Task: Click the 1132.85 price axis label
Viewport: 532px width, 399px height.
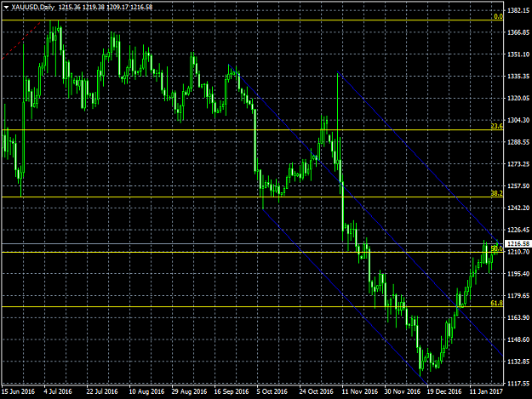Action: [x=518, y=362]
